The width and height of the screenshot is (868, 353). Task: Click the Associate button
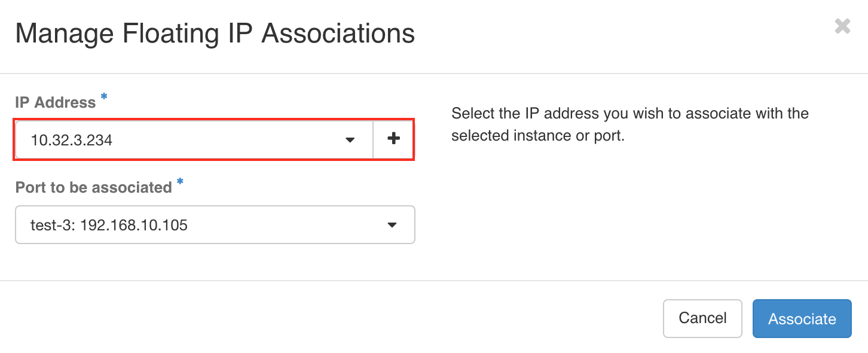(x=802, y=319)
